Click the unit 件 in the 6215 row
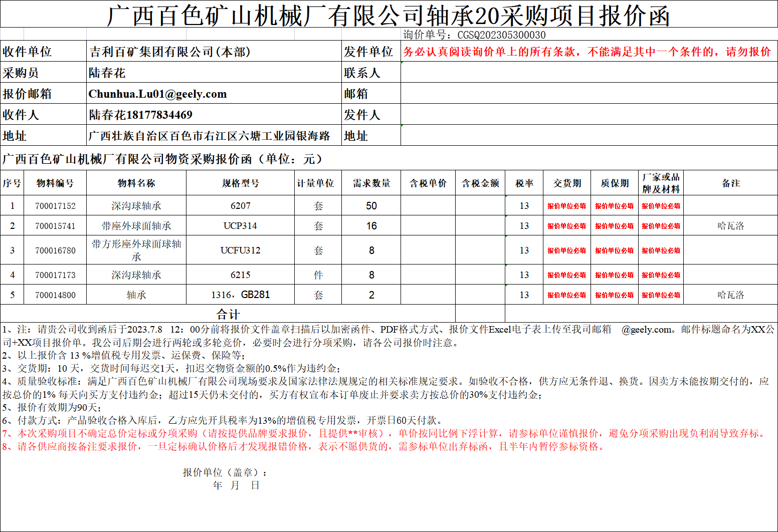Image resolution: width=778 pixels, height=532 pixels. tap(318, 275)
